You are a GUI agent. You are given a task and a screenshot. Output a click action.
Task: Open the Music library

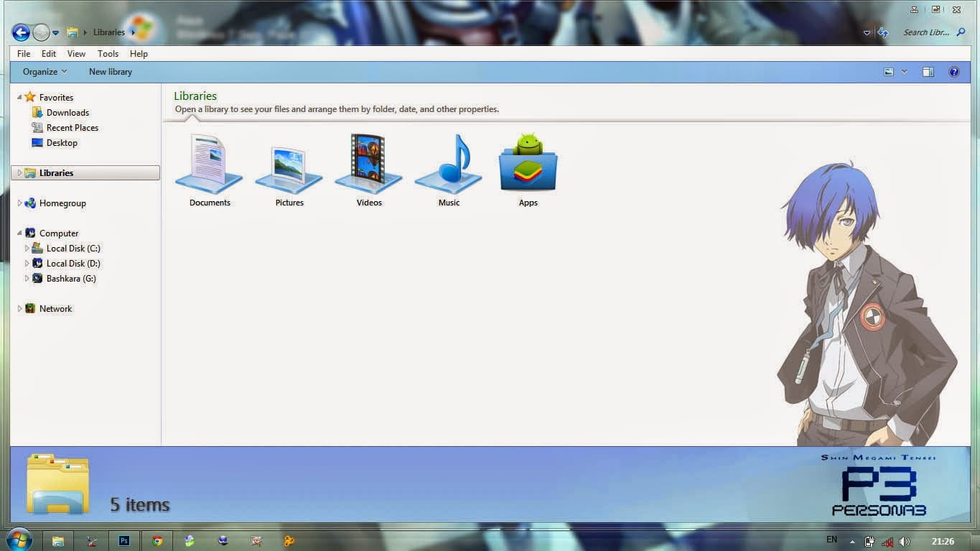tap(449, 170)
